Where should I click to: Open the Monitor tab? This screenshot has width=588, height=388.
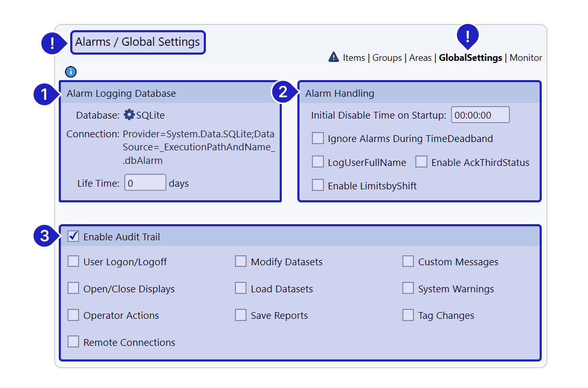pos(526,58)
